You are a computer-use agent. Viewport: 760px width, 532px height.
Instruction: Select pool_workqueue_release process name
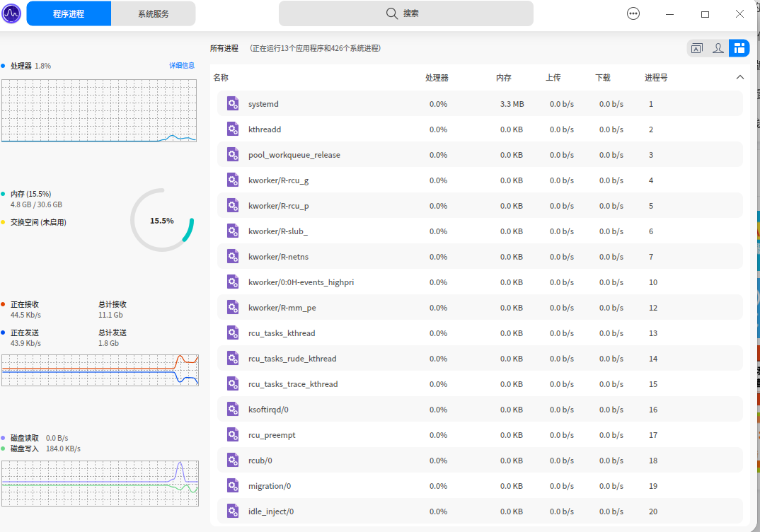[294, 155]
